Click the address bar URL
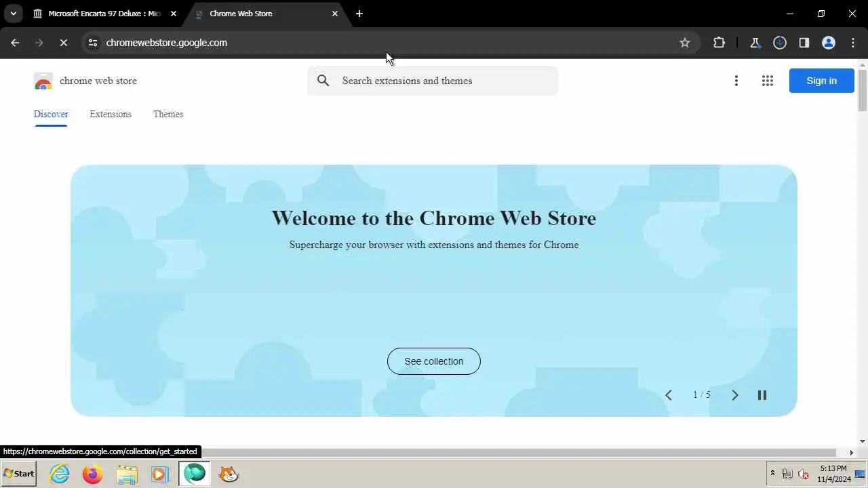Image resolution: width=868 pixels, height=488 pixels. click(167, 43)
